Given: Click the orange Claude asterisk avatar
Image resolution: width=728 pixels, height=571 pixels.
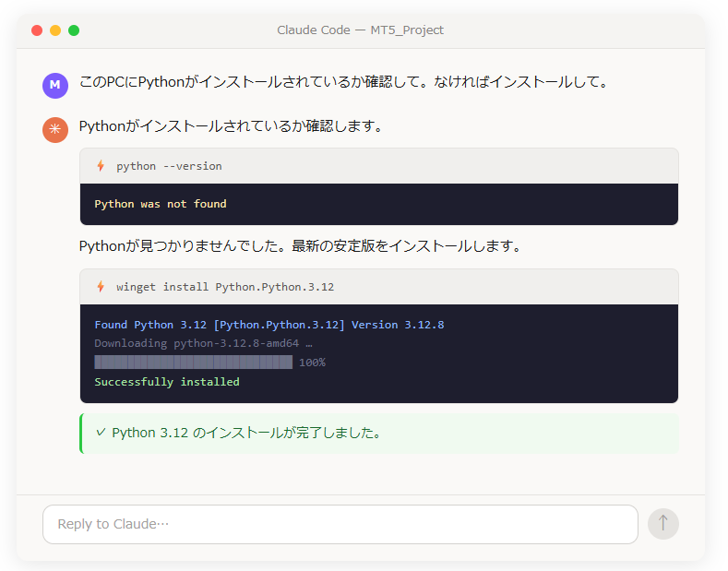Looking at the screenshot, I should pos(55,130).
